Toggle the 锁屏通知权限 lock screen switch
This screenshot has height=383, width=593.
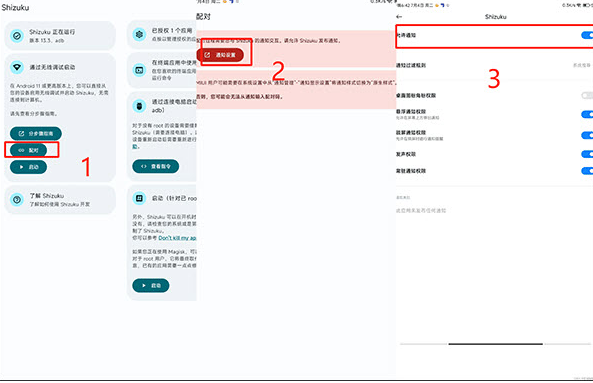coord(587,135)
